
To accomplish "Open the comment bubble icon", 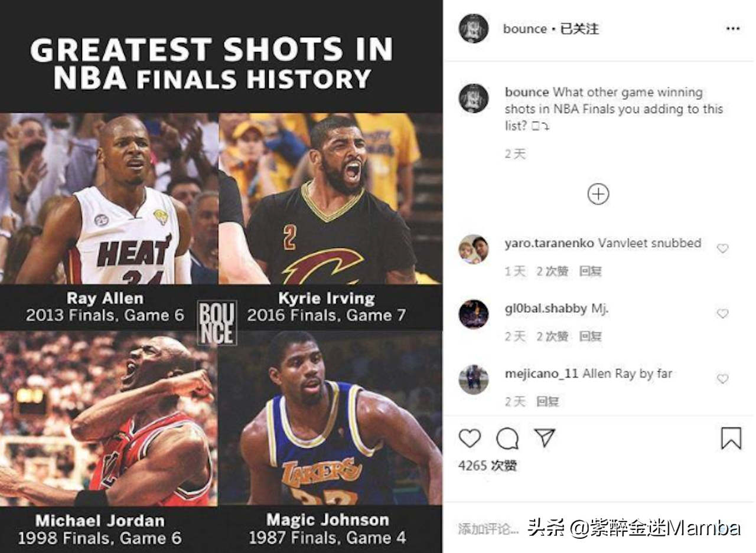I will (507, 439).
